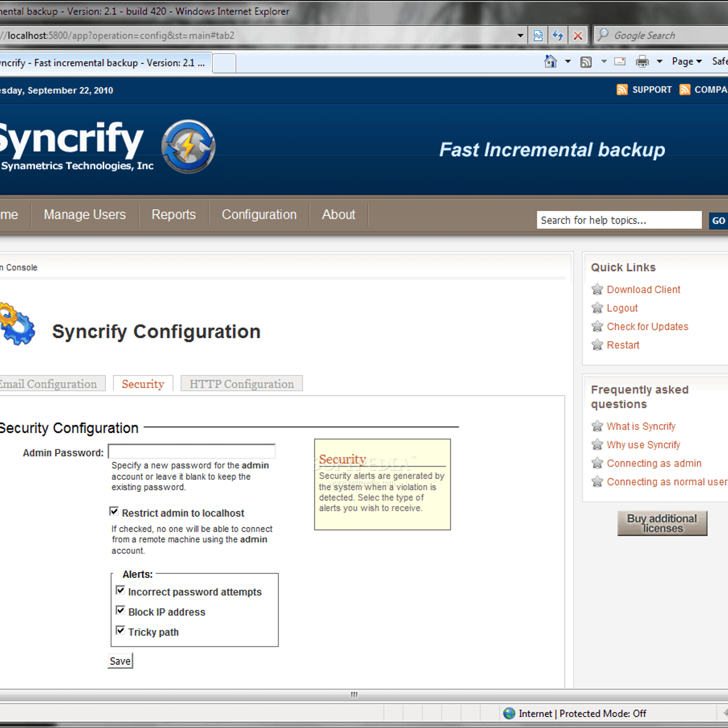Click star icon next to Check for Updates
Image resolution: width=728 pixels, height=728 pixels.
[x=597, y=326]
